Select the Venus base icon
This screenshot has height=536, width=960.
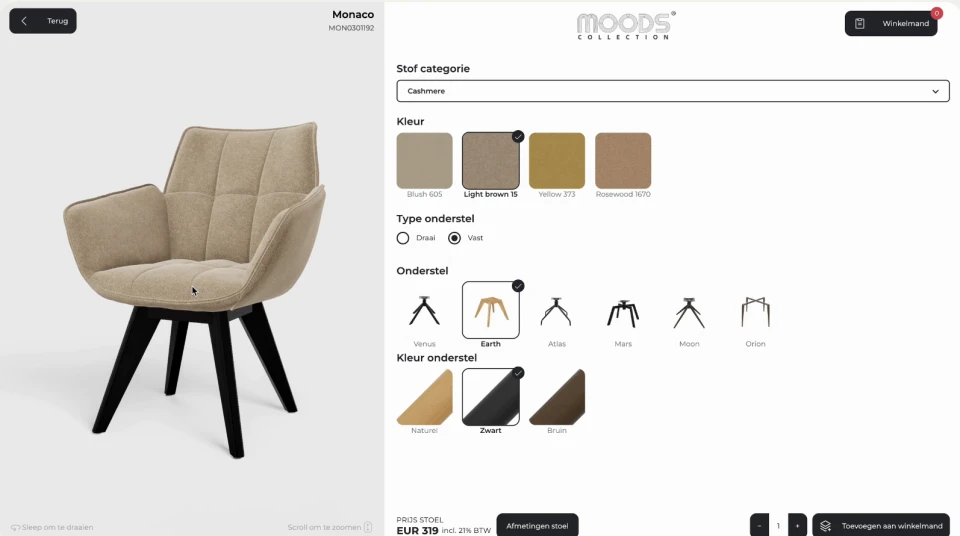[x=424, y=311]
